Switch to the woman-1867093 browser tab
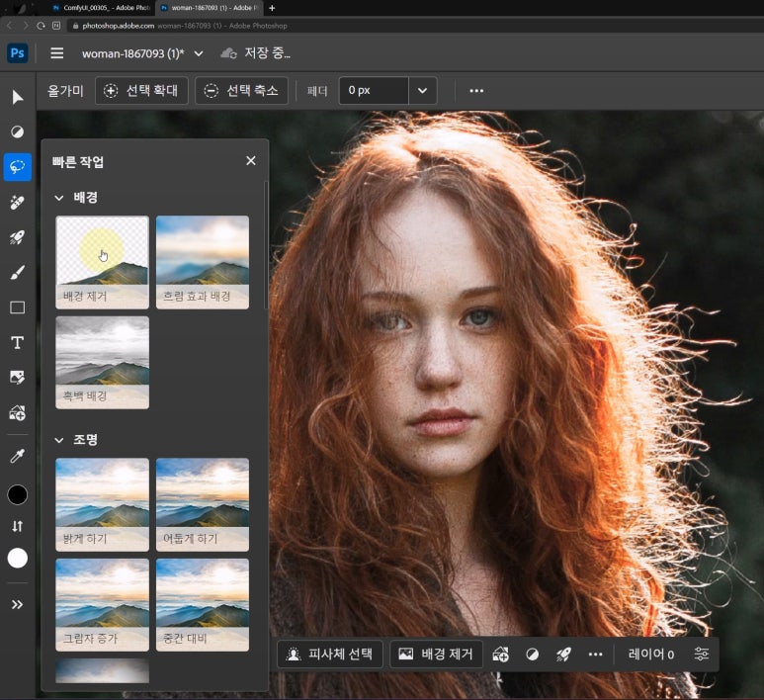Viewport: 764px width, 700px height. pyautogui.click(x=210, y=8)
